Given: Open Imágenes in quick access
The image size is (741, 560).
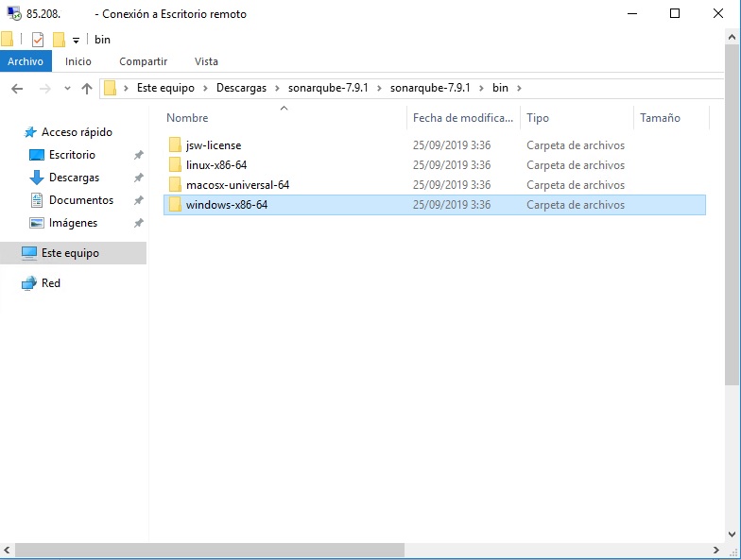Looking at the screenshot, I should click(74, 223).
